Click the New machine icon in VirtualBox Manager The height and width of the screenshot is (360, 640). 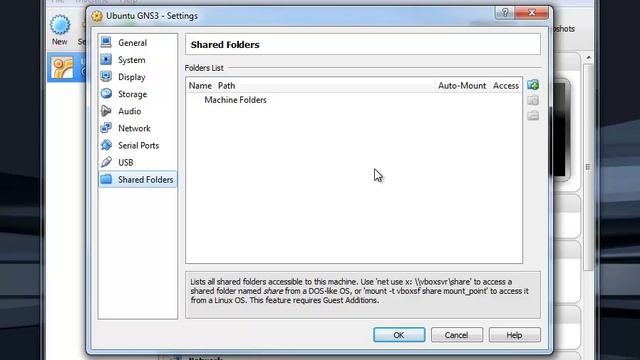coord(60,25)
